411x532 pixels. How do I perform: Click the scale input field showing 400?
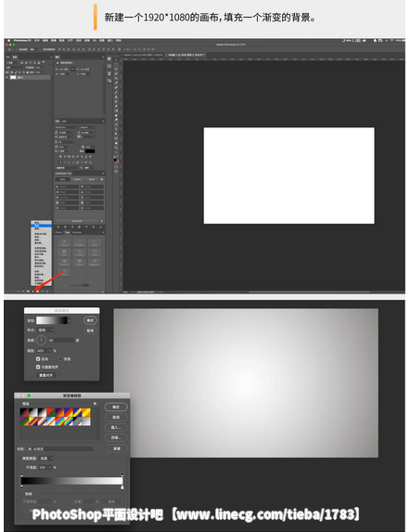42,351
